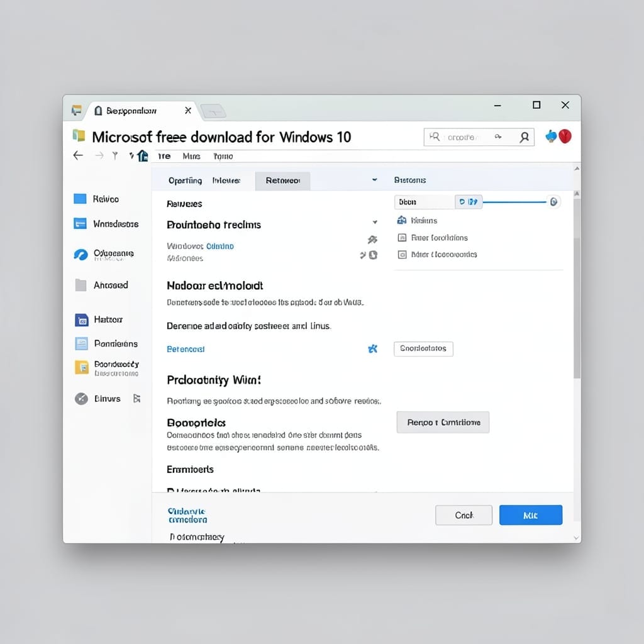The width and height of the screenshot is (644, 644).
Task: Click the Cnck button
Action: 464,515
